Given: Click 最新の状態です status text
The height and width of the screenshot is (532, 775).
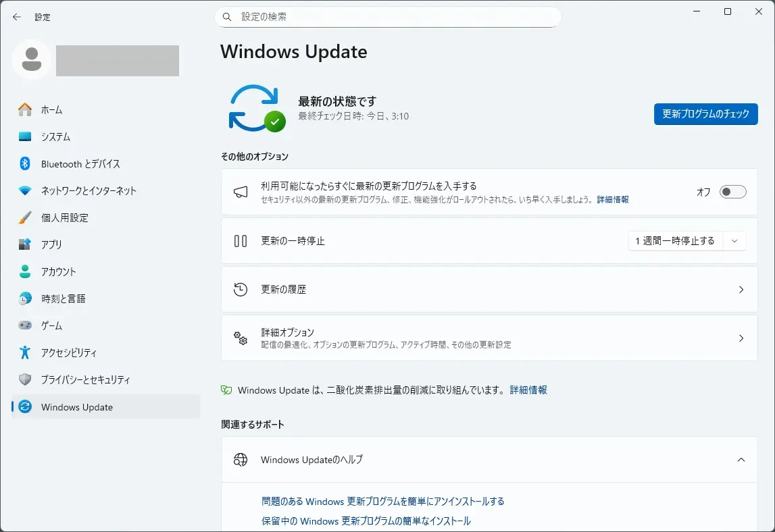Looking at the screenshot, I should coord(337,101).
